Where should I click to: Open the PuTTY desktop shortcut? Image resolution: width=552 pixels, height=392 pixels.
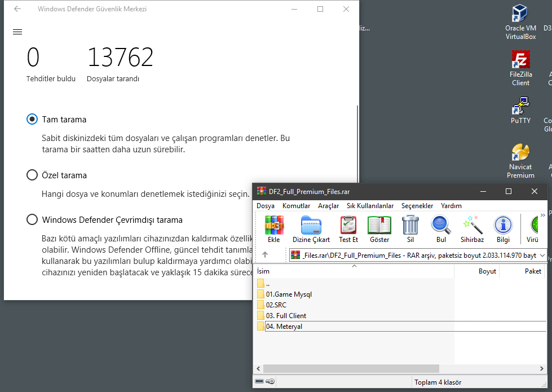tap(520, 110)
